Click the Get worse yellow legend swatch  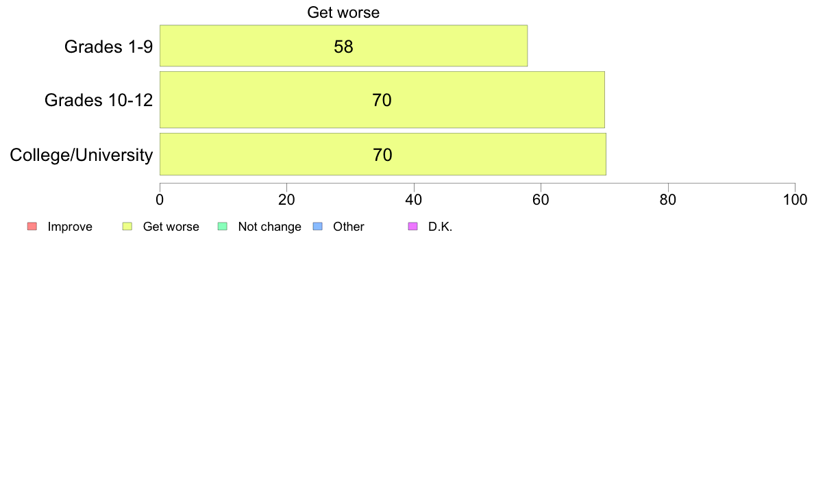(x=127, y=226)
